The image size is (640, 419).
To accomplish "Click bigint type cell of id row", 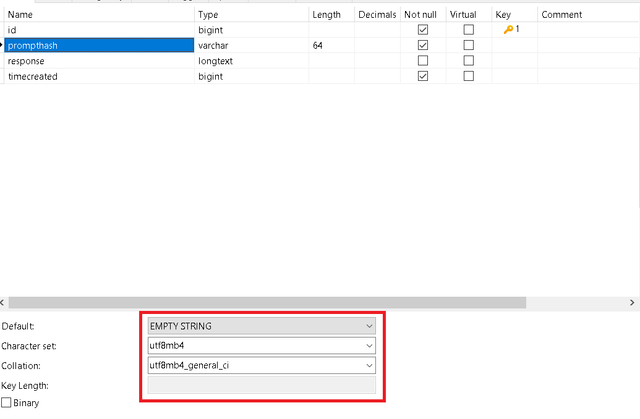I will pos(251,30).
